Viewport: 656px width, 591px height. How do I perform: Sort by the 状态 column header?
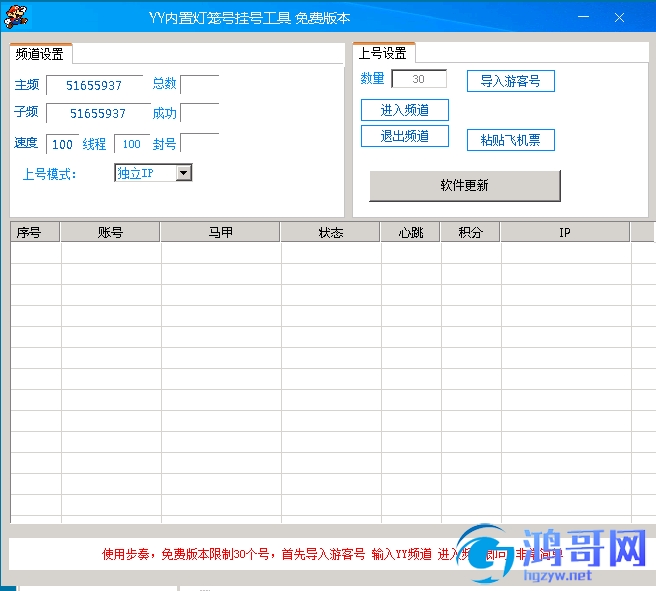331,232
